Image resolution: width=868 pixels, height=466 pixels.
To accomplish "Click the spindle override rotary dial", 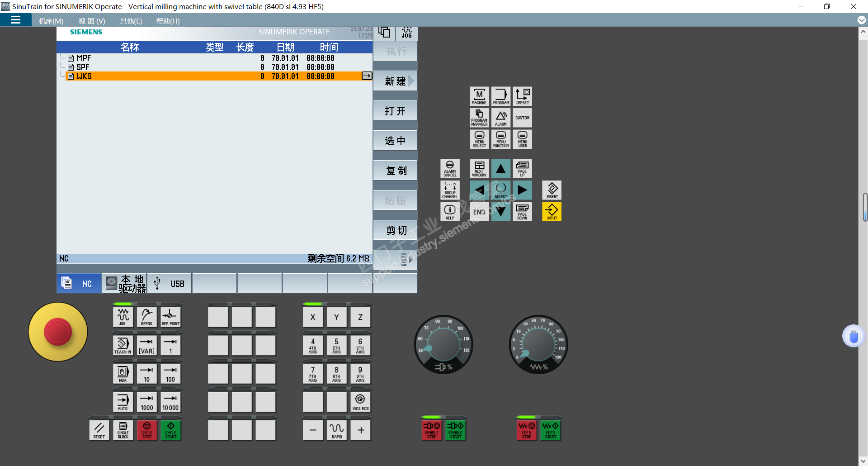I will pyautogui.click(x=443, y=345).
